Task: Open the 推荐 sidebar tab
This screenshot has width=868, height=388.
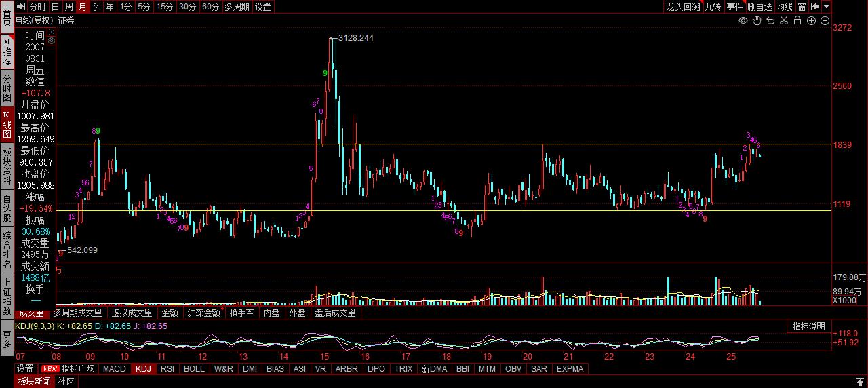Action: tap(7, 51)
